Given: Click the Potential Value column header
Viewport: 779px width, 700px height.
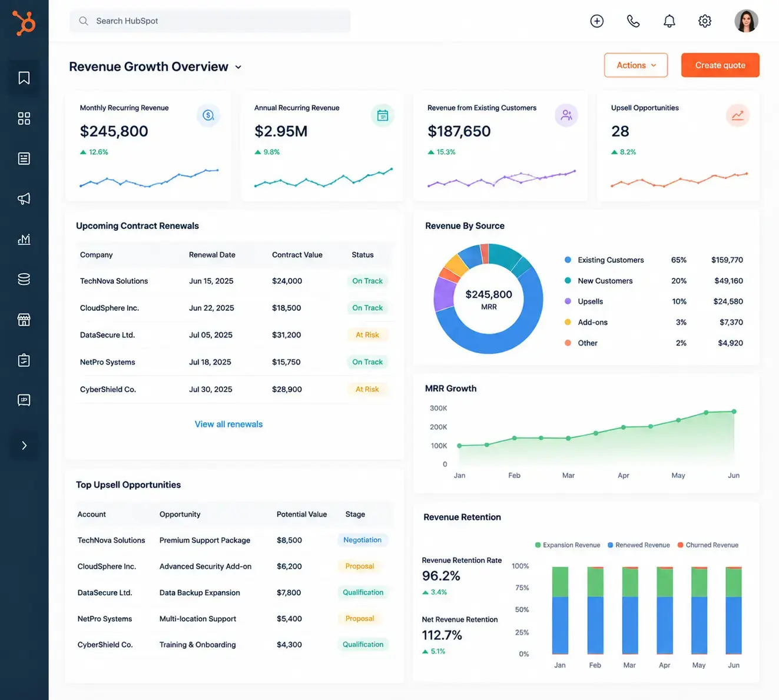Looking at the screenshot, I should [x=301, y=515].
